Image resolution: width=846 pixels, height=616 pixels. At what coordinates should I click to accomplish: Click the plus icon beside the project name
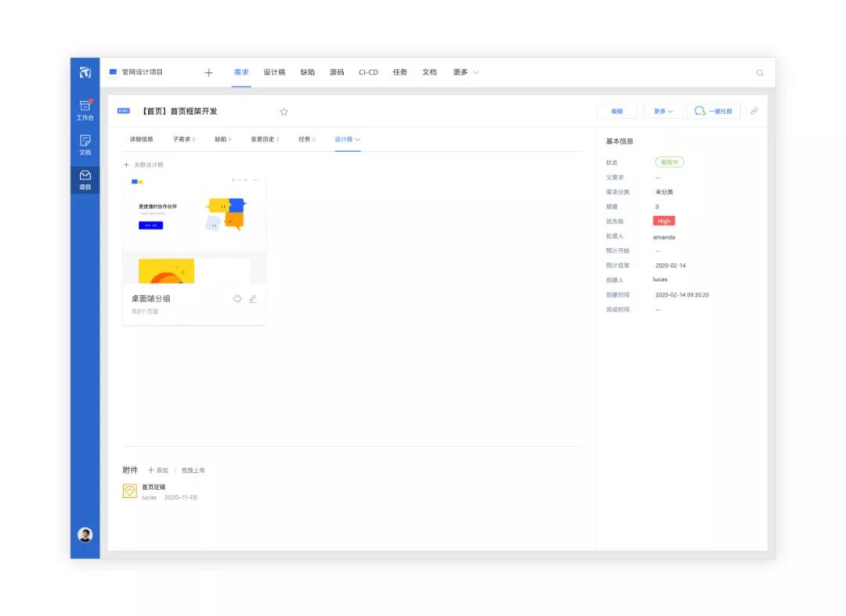coord(209,73)
